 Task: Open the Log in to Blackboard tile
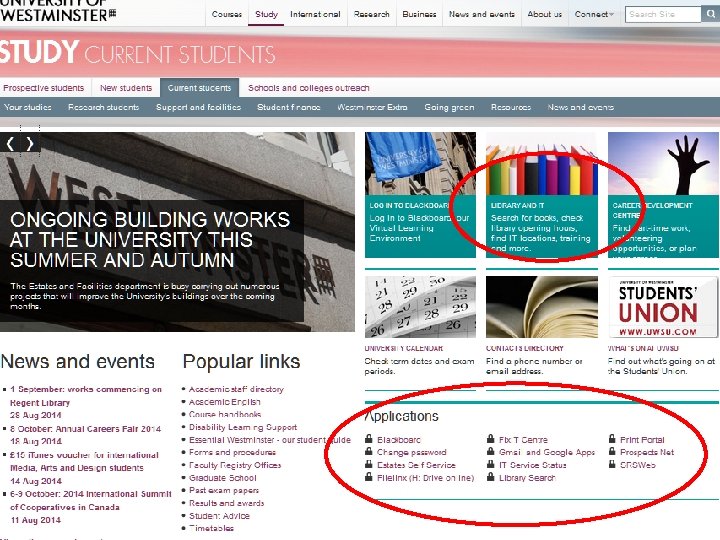pos(420,195)
